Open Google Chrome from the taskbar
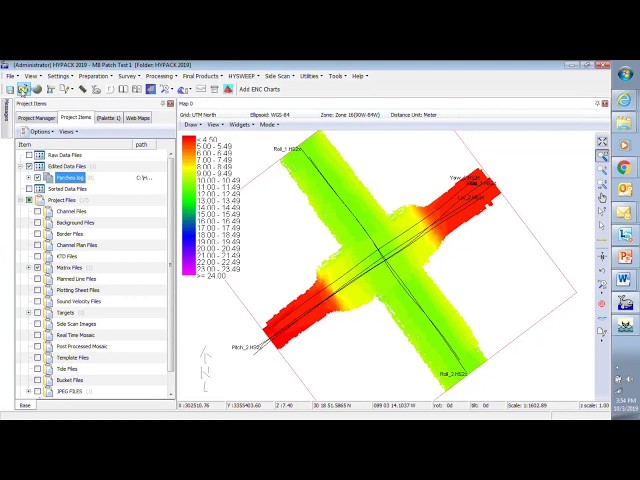Image resolution: width=640 pixels, height=480 pixels. point(624,167)
